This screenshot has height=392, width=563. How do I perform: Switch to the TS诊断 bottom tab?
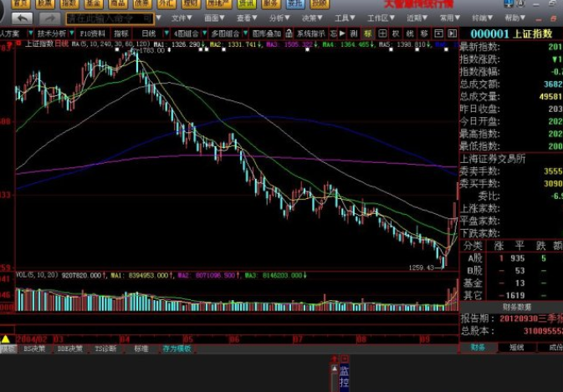[x=105, y=349]
